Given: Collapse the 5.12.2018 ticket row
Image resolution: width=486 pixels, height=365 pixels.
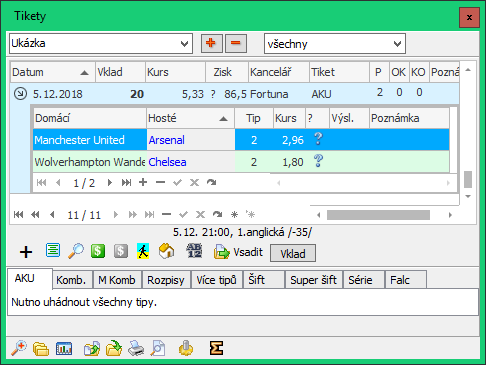Looking at the screenshot, I should (20, 94).
